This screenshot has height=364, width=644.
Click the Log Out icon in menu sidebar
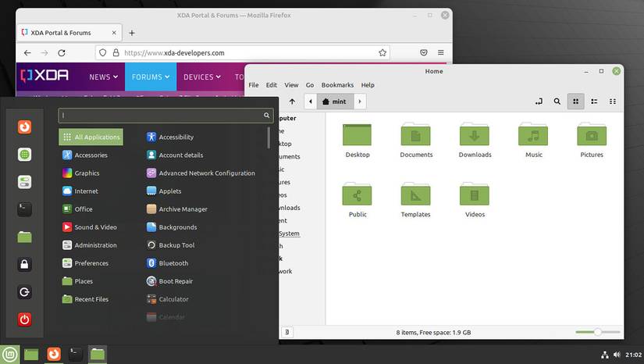25,292
